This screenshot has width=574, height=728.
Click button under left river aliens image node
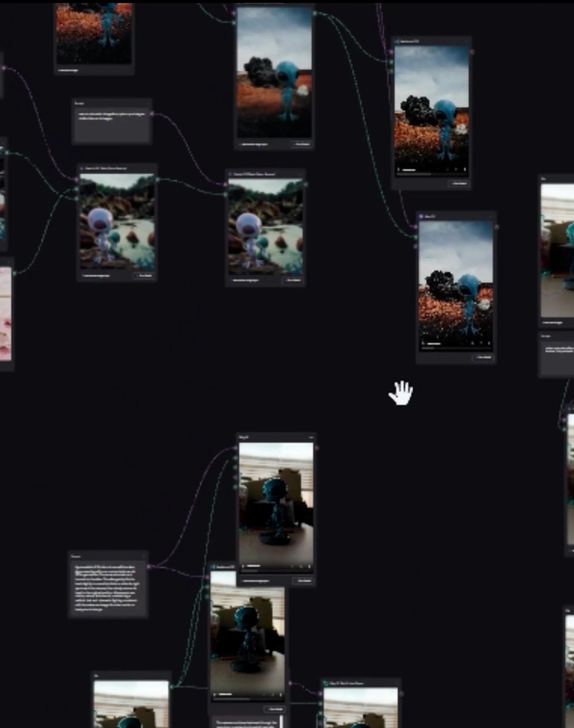click(x=145, y=276)
